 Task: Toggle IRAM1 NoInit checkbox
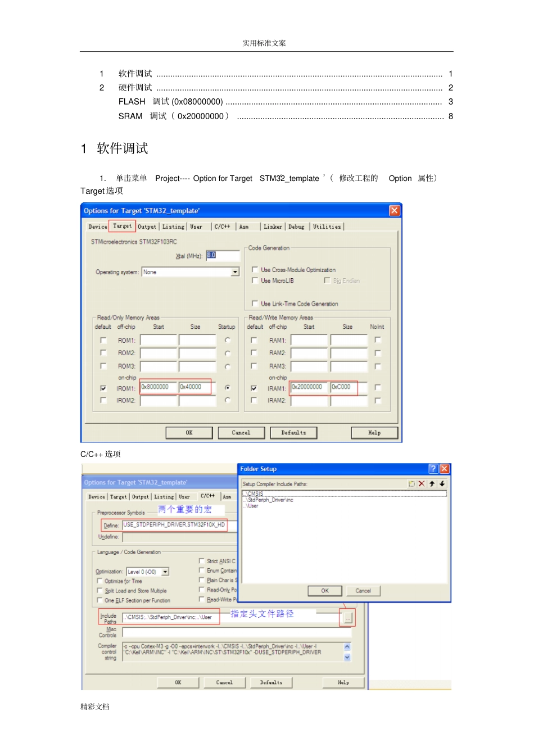click(x=378, y=387)
